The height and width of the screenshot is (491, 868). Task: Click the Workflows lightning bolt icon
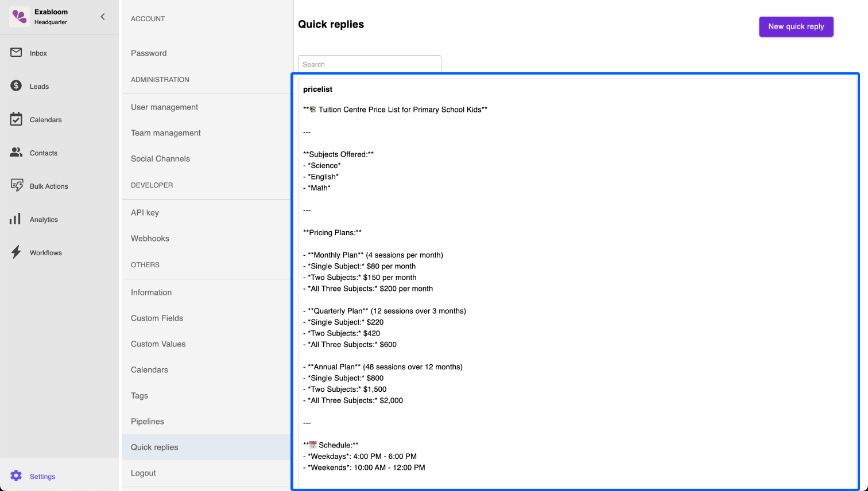(16, 252)
